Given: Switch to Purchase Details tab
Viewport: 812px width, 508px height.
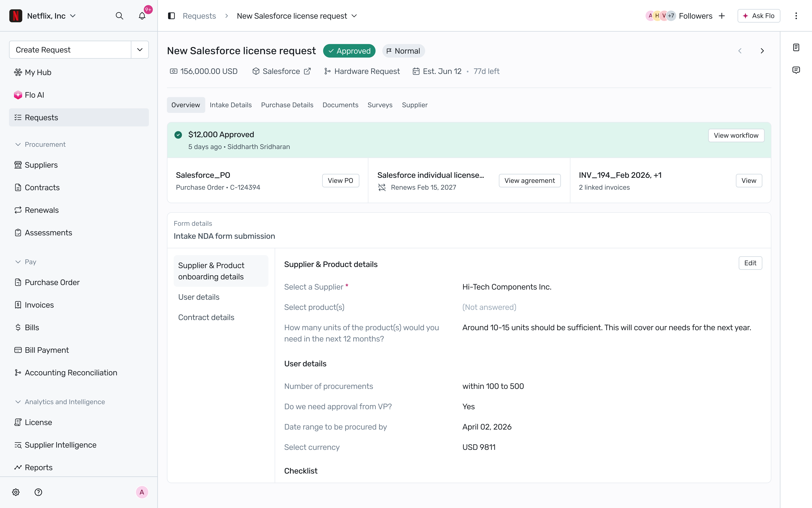Looking at the screenshot, I should 287,105.
